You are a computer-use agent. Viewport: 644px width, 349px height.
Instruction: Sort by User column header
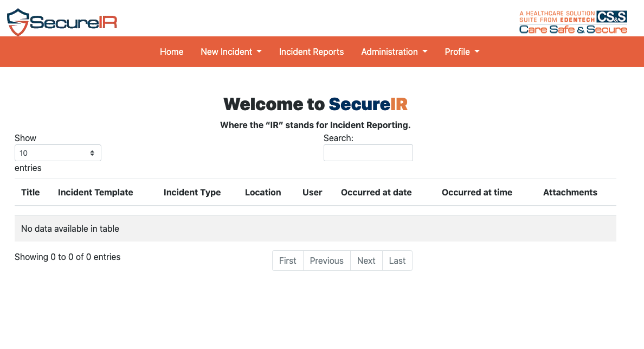[x=312, y=192]
